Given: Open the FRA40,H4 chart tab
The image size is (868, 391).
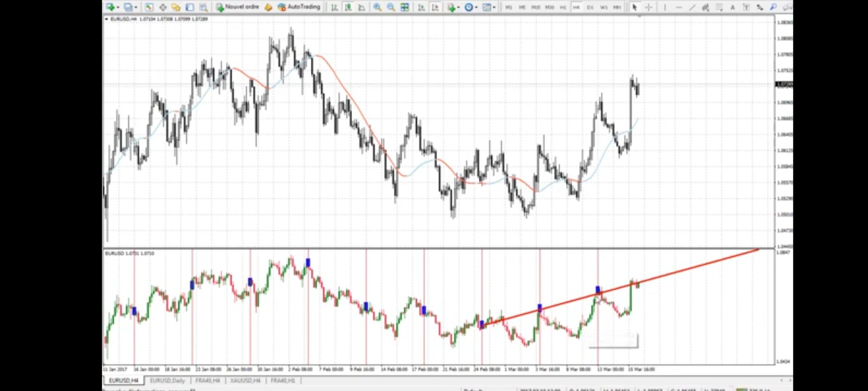Looking at the screenshot, I should (x=208, y=380).
